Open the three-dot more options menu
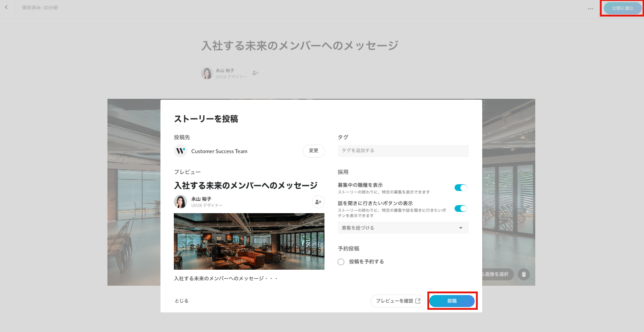This screenshot has width=644, height=332. coord(591,8)
